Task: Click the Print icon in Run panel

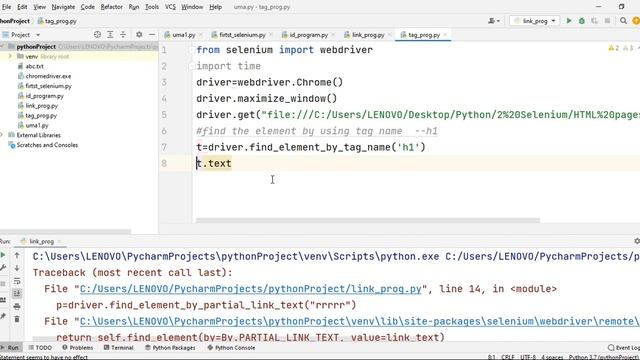Action: [17, 306]
